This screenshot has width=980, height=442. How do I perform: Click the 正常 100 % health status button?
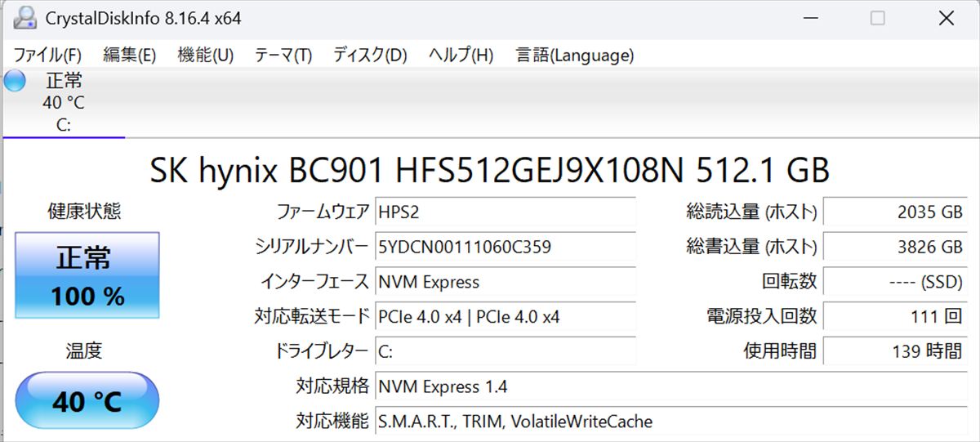click(x=87, y=275)
